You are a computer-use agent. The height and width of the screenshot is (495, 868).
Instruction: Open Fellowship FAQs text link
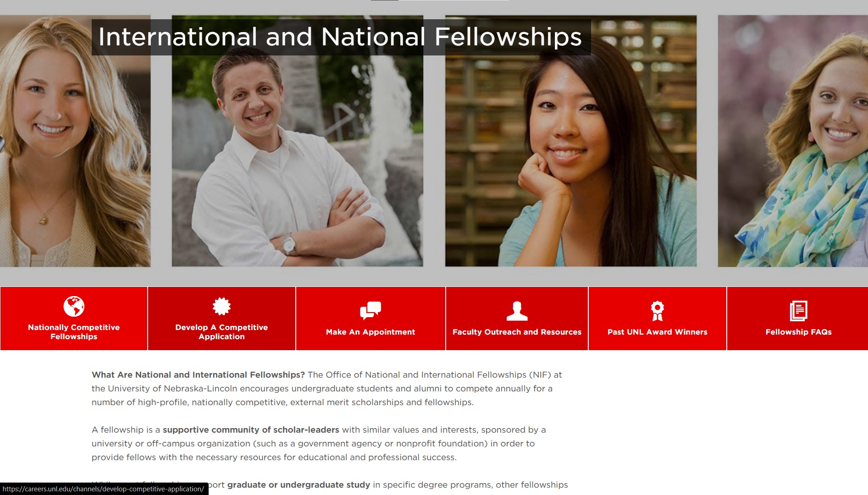pos(798,332)
